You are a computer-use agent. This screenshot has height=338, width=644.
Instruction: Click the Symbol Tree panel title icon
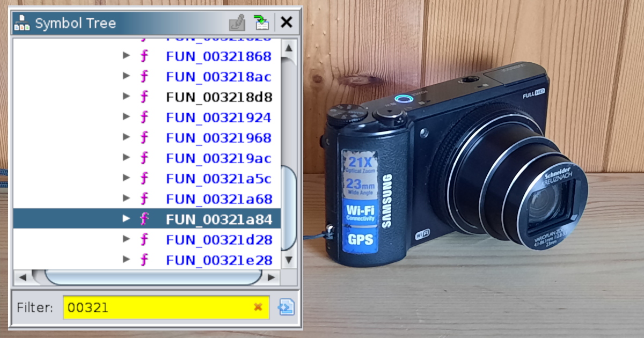(x=22, y=23)
